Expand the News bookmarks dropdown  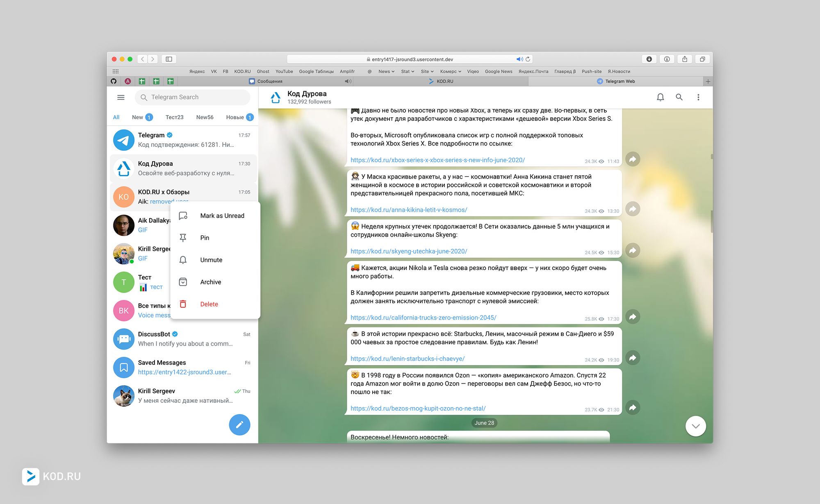(386, 71)
